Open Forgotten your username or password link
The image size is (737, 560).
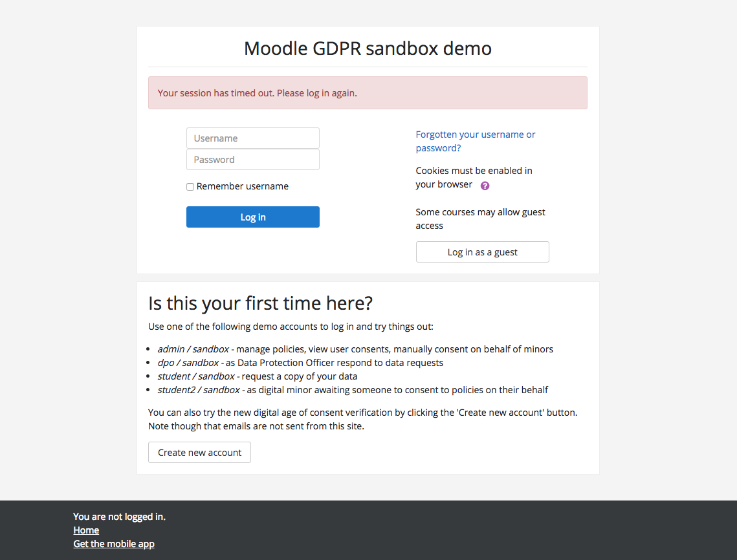[475, 141]
